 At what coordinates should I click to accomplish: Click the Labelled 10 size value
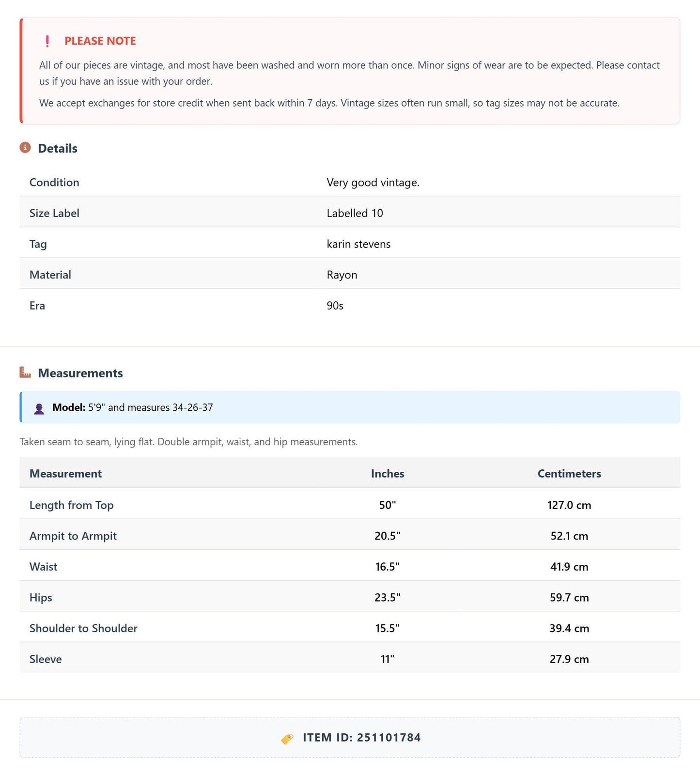355,213
